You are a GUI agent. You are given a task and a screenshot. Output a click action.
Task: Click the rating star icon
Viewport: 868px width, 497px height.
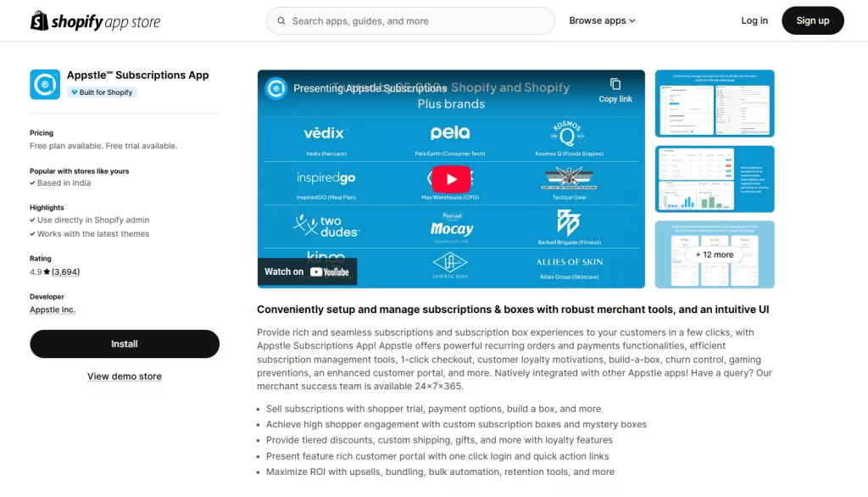coord(47,271)
